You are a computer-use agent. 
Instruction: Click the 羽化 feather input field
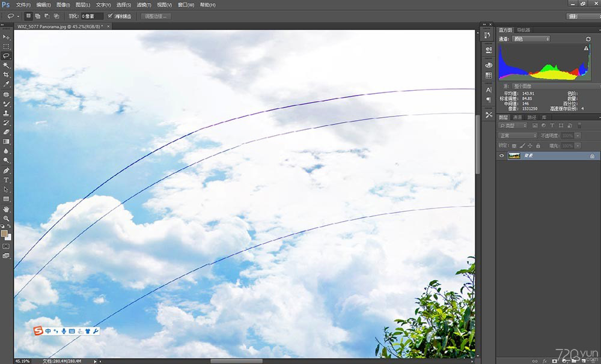click(x=91, y=16)
